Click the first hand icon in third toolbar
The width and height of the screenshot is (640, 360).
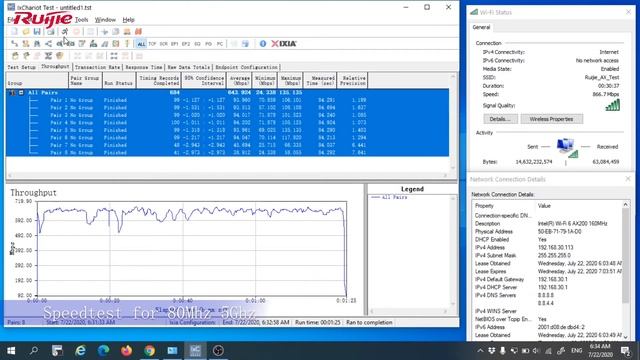pos(15,56)
